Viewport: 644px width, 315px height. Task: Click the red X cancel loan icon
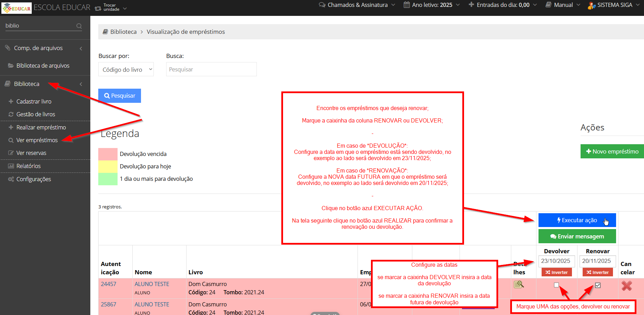coord(626,286)
